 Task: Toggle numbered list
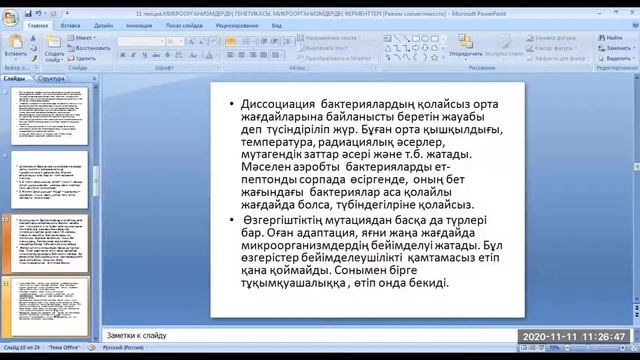[247, 42]
